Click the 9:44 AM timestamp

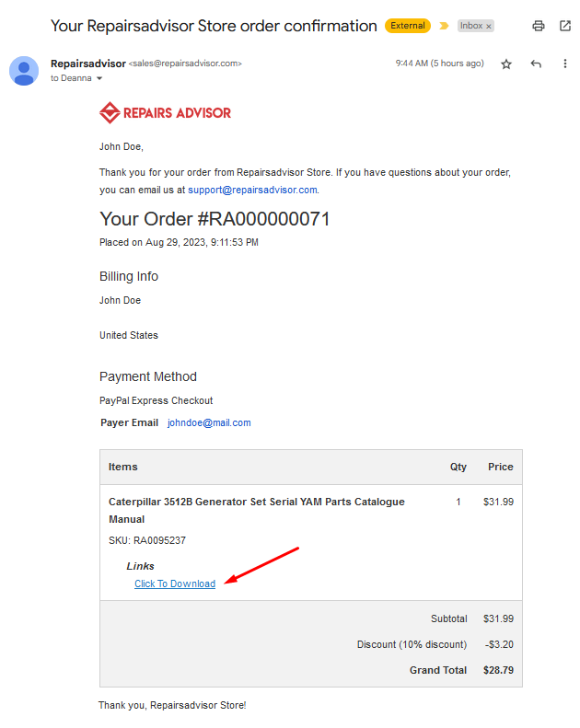[439, 64]
